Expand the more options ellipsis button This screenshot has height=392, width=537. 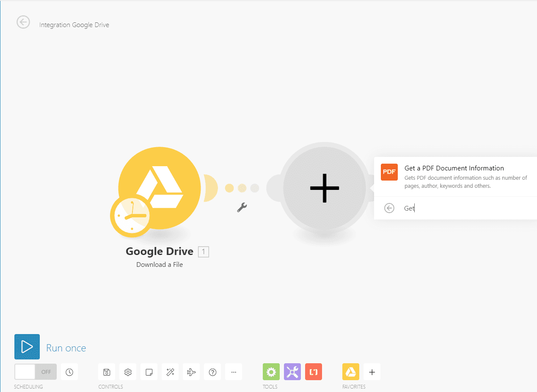[234, 372]
